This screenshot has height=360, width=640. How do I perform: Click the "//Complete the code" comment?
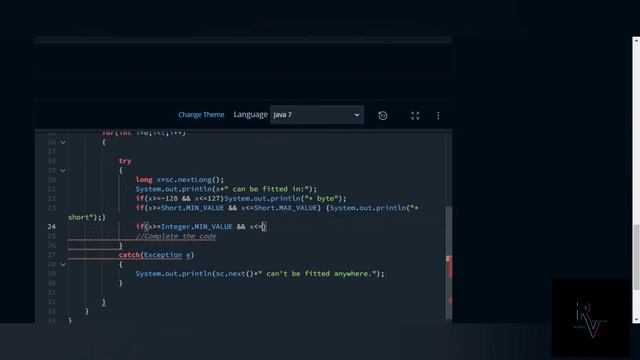[176, 236]
